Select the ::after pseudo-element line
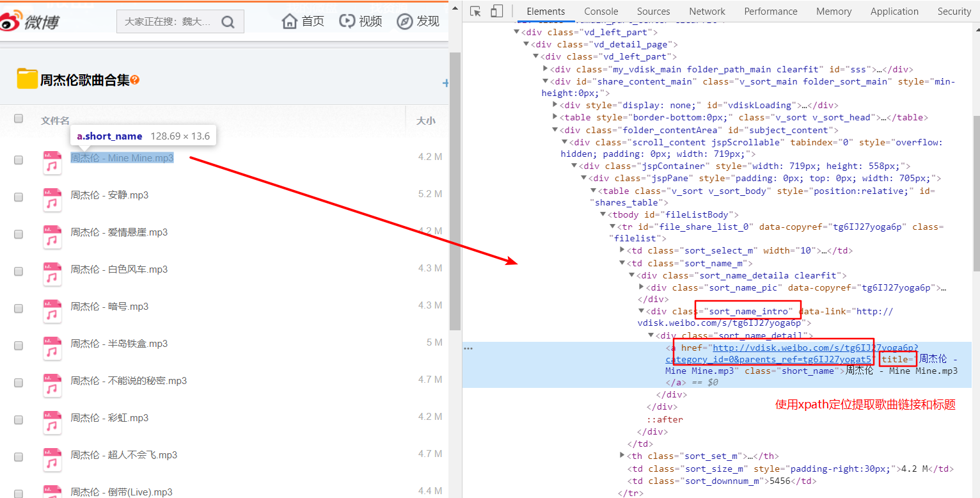980x498 pixels. [x=665, y=419]
